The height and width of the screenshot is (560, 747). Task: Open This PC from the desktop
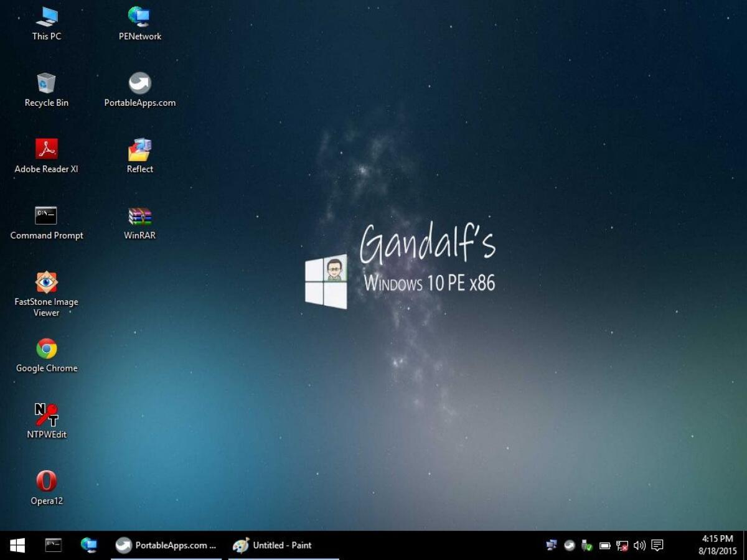pyautogui.click(x=45, y=22)
